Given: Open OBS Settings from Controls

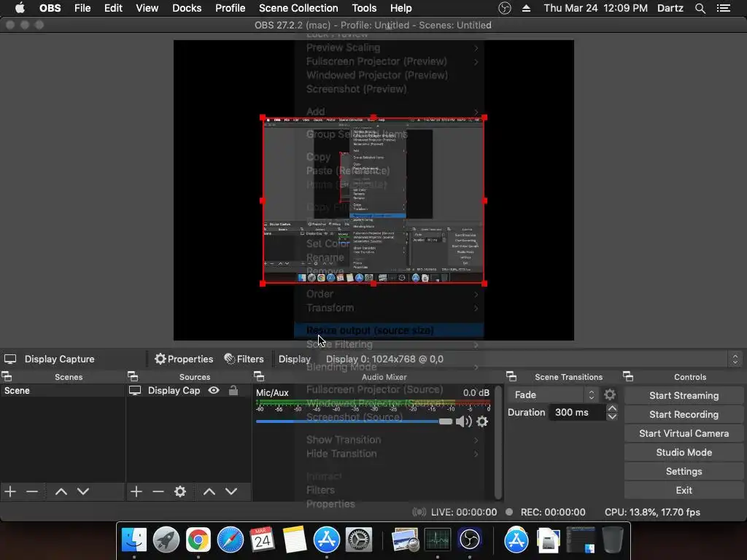Looking at the screenshot, I should 684,472.
